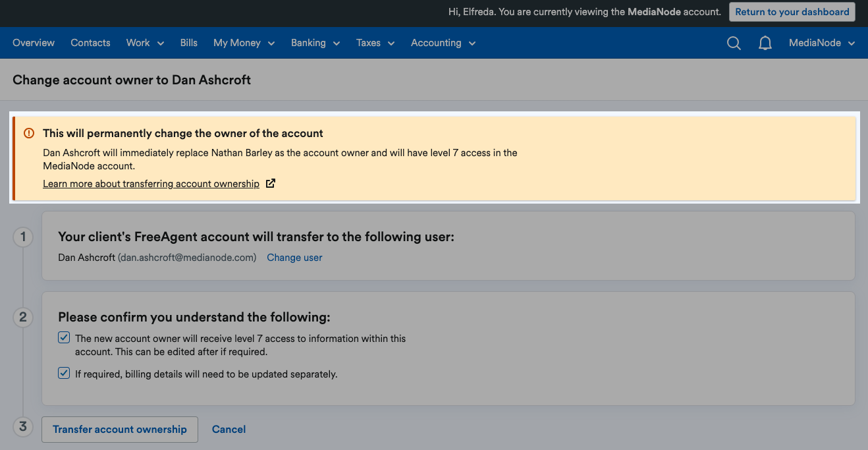This screenshot has height=450, width=868.
Task: Expand the Accounting dropdown menu
Action: tap(443, 43)
